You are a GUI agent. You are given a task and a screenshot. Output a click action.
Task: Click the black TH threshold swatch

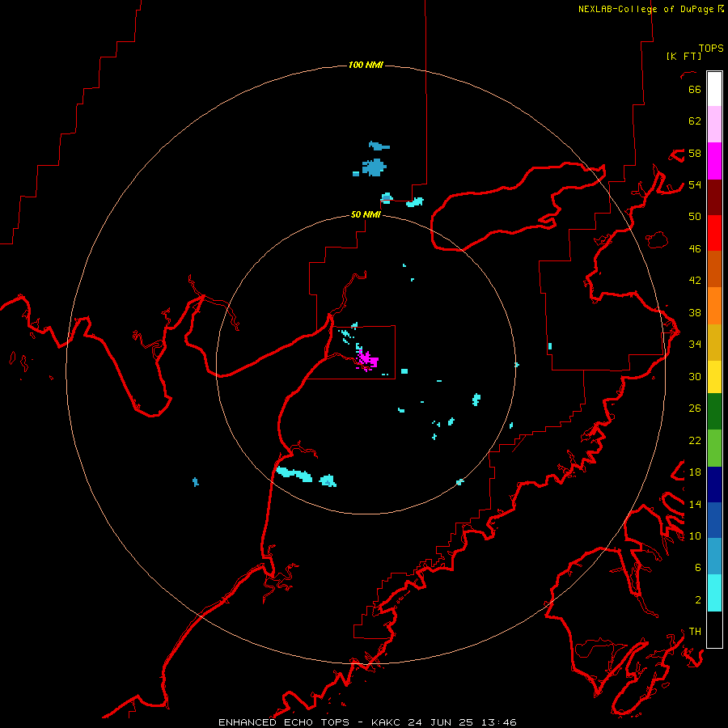coord(714,629)
